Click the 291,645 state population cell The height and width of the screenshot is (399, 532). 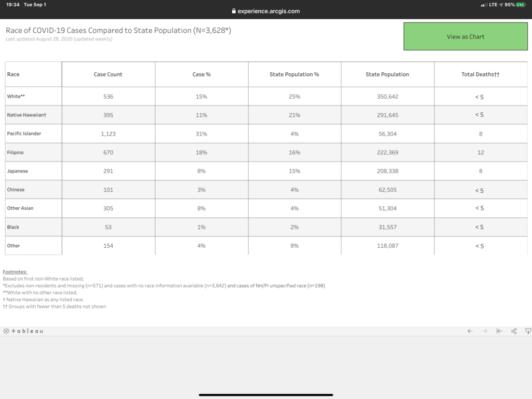(388, 115)
